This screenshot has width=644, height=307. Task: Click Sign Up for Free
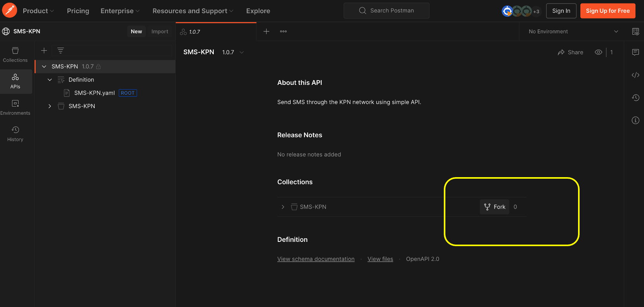pyautogui.click(x=608, y=11)
